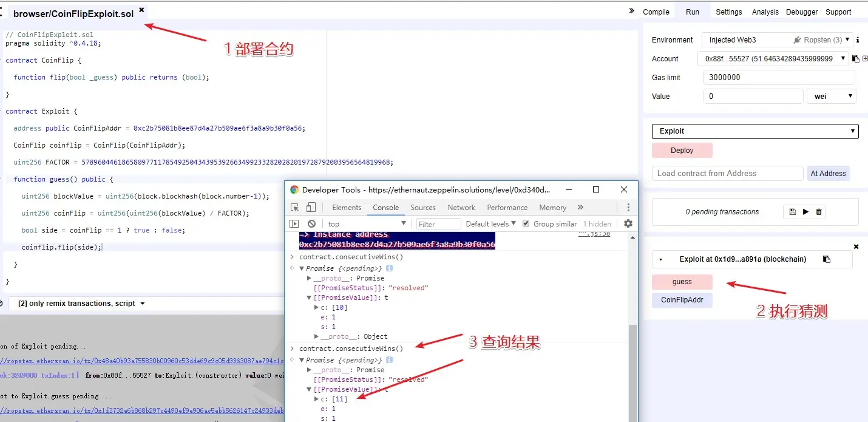868x422 pixels.
Task: Clear the console with the block icon
Action: (311, 224)
